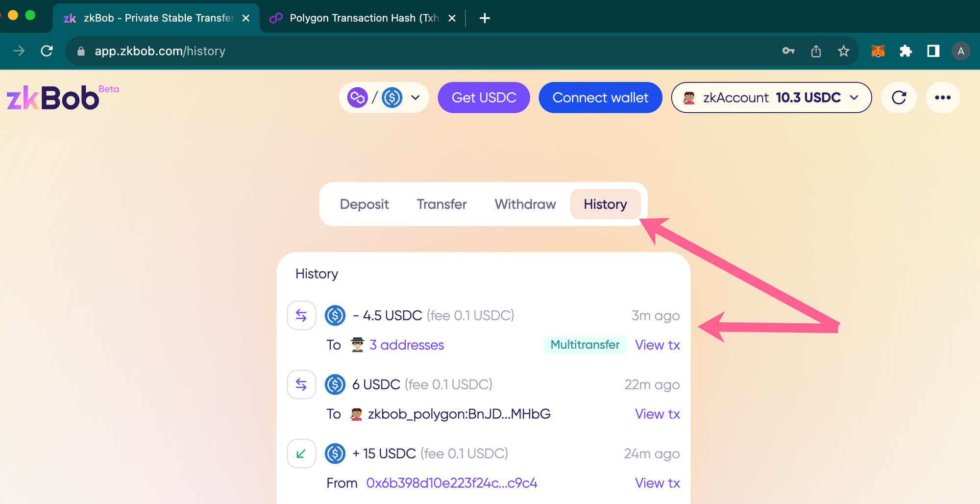
Task: Click the password key icon in address bar
Action: [788, 51]
